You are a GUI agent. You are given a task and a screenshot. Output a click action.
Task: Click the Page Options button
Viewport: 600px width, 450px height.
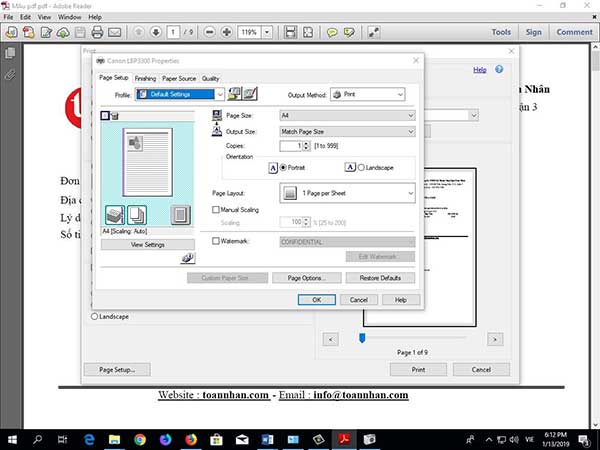(x=307, y=278)
